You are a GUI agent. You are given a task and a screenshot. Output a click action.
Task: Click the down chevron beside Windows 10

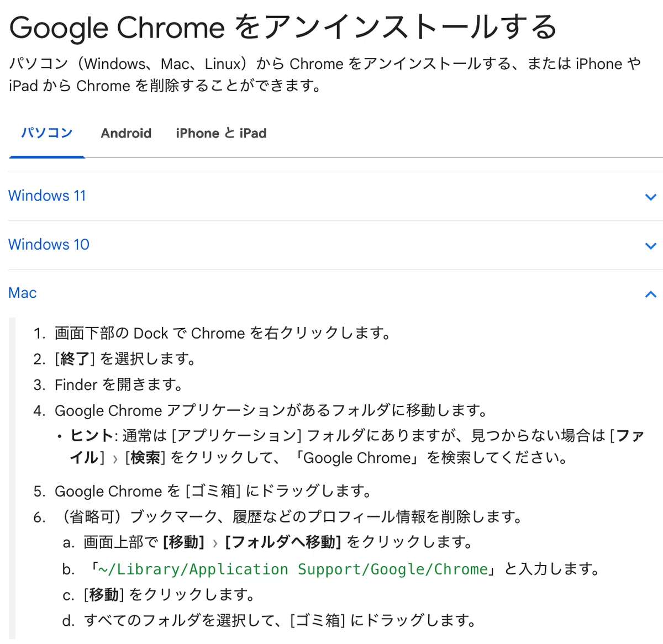(x=651, y=245)
